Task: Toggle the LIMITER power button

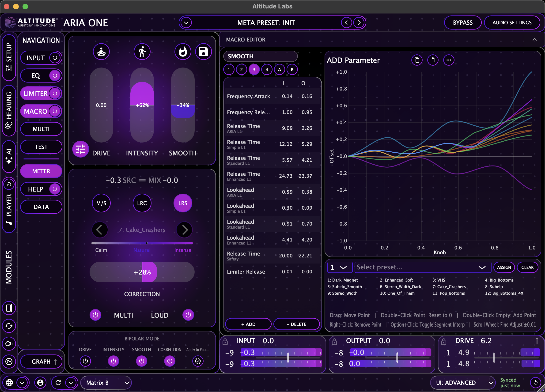Action: [x=55, y=94]
